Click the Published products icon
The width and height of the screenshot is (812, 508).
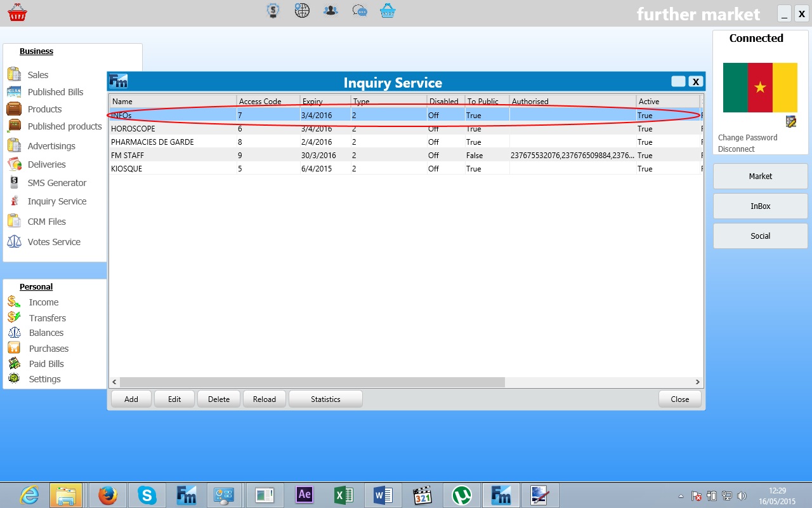click(x=14, y=126)
